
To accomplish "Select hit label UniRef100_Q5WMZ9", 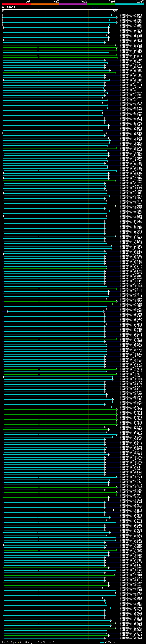I will click(x=131, y=165).
